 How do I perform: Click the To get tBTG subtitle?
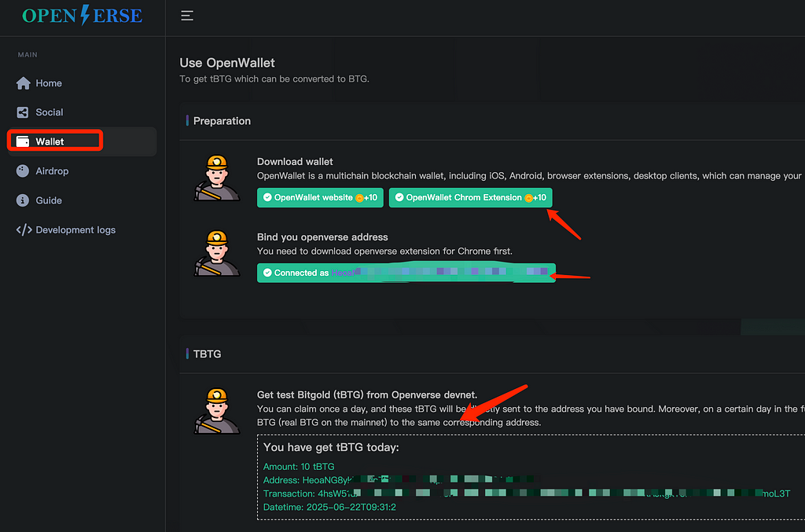[274, 79]
